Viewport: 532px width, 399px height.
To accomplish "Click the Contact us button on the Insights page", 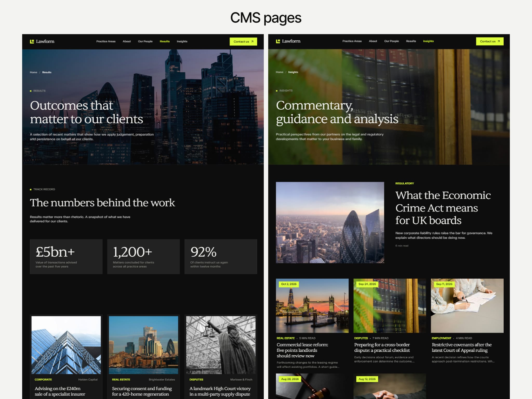I will click(x=490, y=41).
